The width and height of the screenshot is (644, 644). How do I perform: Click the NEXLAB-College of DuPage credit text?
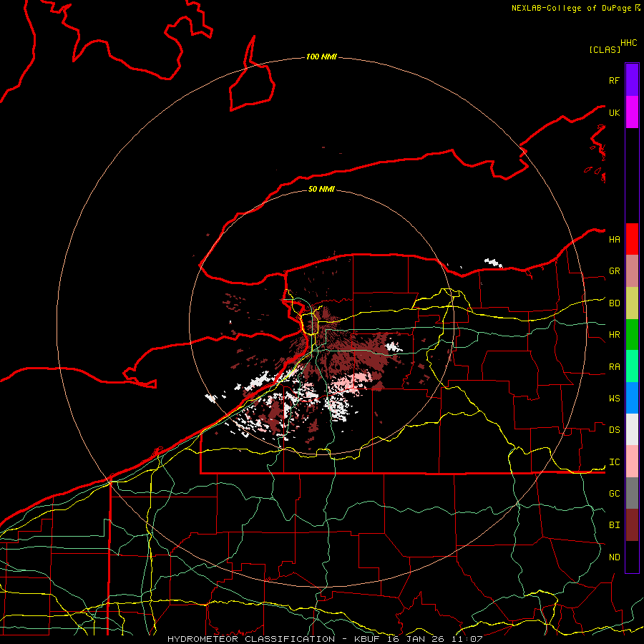click(571, 8)
